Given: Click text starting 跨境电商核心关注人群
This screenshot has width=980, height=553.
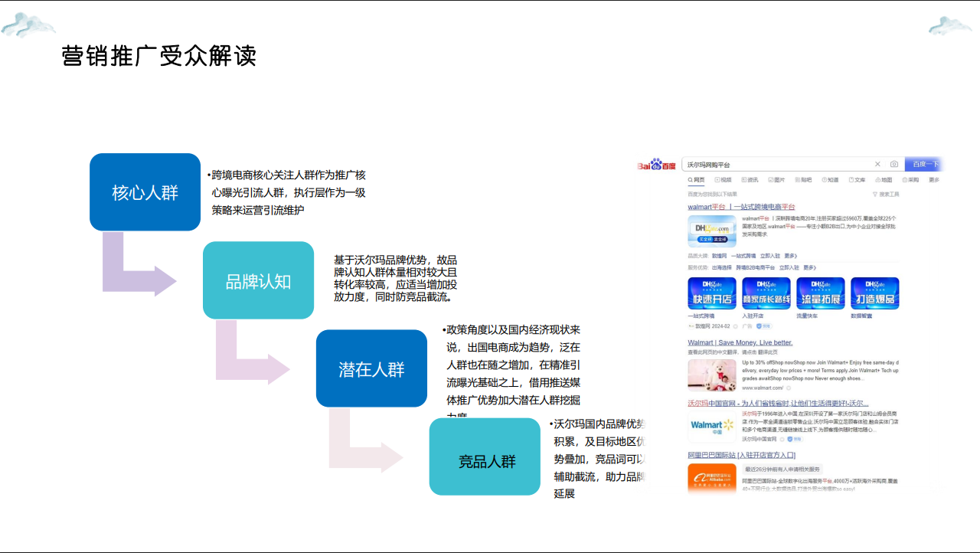Looking at the screenshot, I should [286, 192].
